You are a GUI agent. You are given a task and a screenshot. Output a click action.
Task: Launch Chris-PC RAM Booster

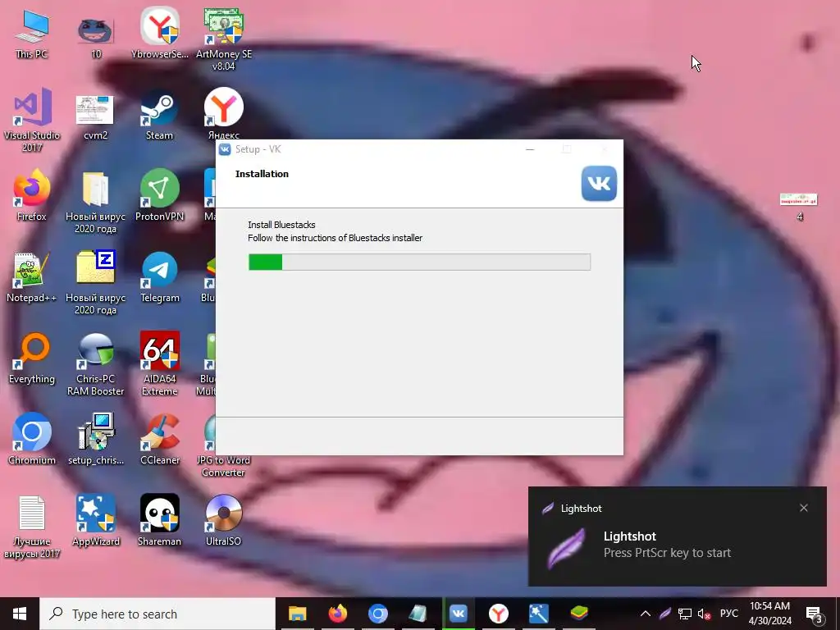(x=95, y=364)
